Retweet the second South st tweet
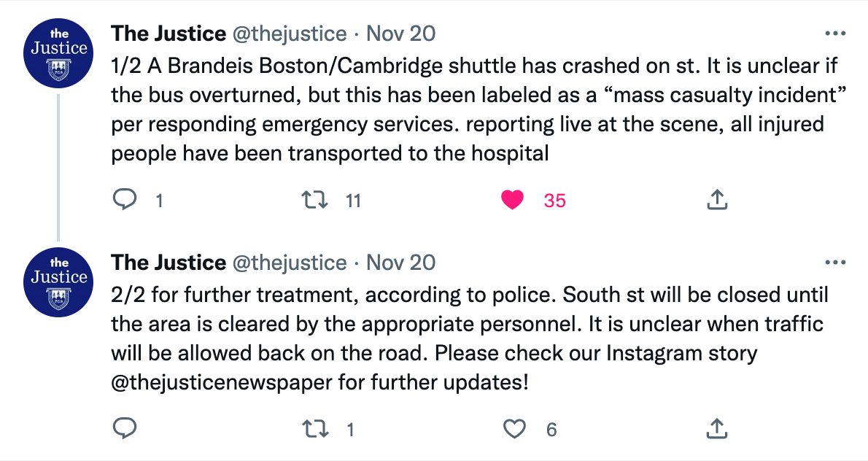The width and height of the screenshot is (868, 461). [x=316, y=429]
